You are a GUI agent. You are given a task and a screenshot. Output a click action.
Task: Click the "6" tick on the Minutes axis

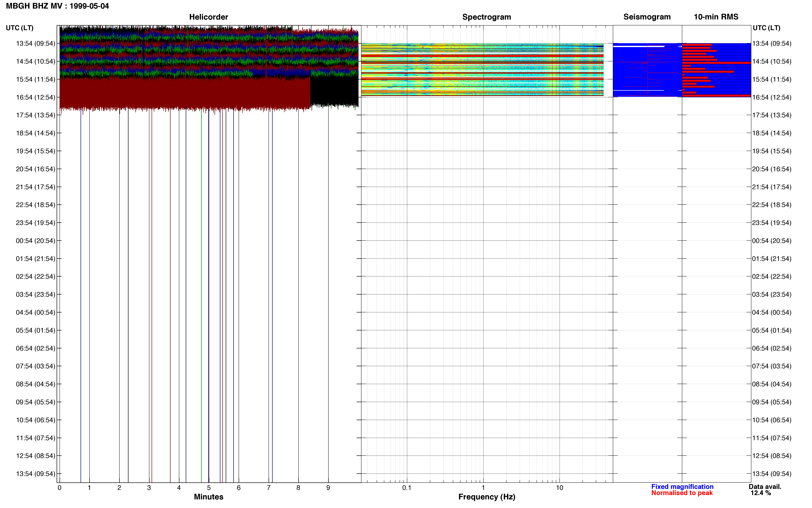tap(239, 488)
